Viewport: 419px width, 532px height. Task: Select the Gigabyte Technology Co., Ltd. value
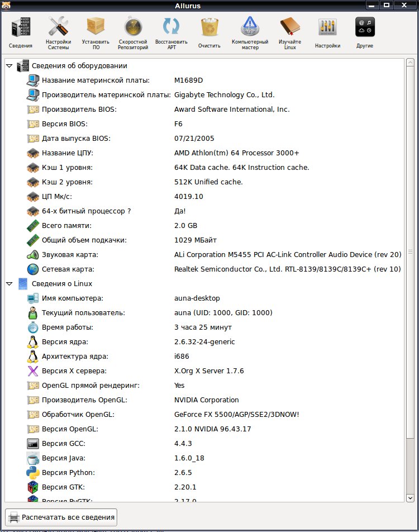pos(224,95)
